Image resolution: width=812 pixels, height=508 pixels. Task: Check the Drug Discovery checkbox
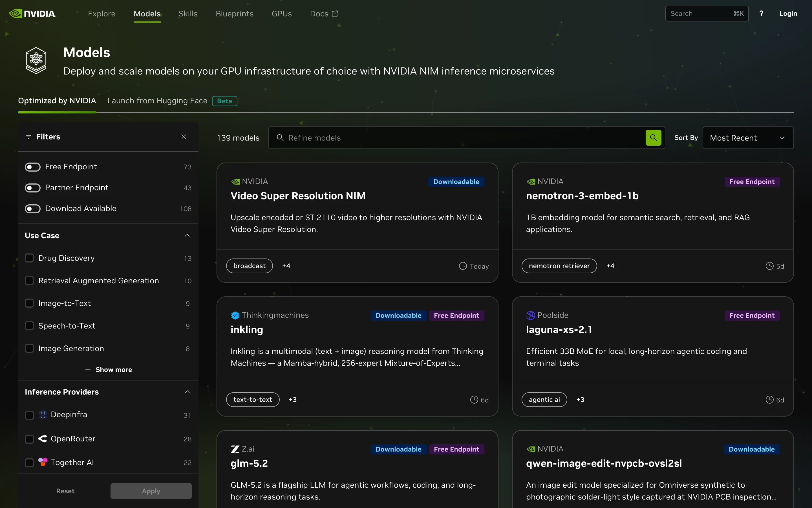[x=30, y=258]
